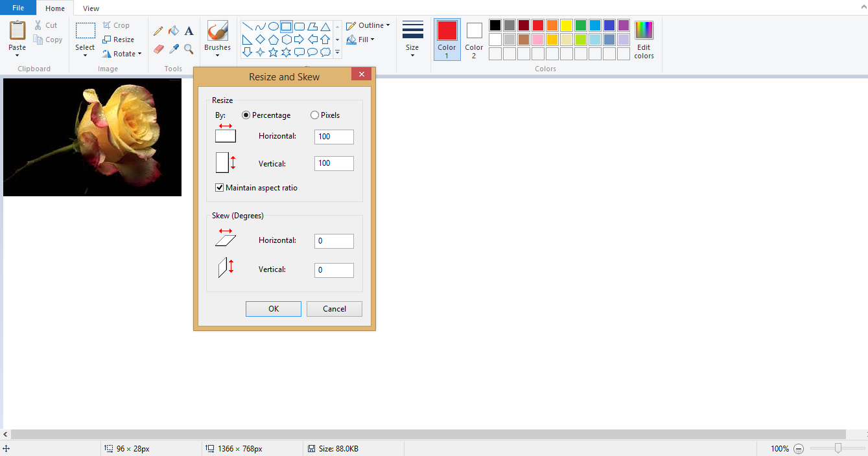Choose the Eraser tool

[158, 49]
